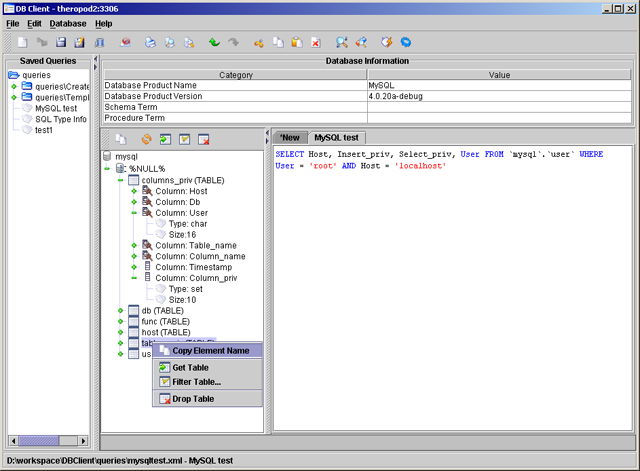Click the Print icon in toolbar
This screenshot has height=471, width=640.
tap(150, 42)
